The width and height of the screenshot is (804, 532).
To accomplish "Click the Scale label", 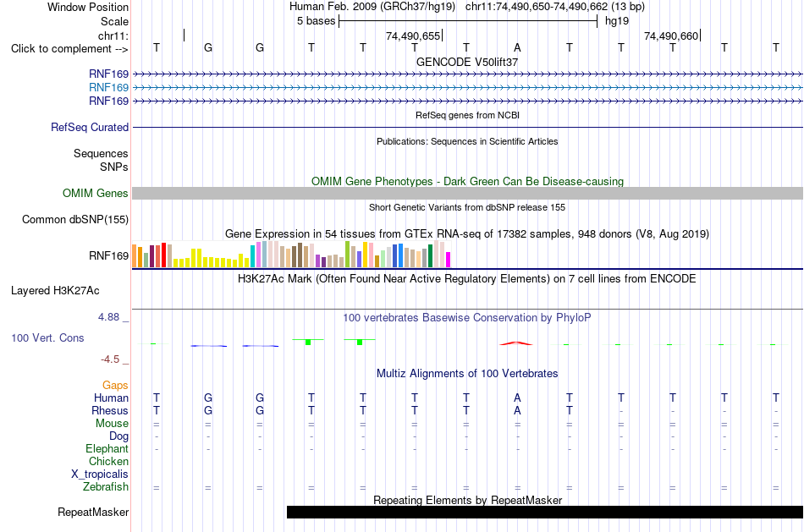I will coord(114,21).
